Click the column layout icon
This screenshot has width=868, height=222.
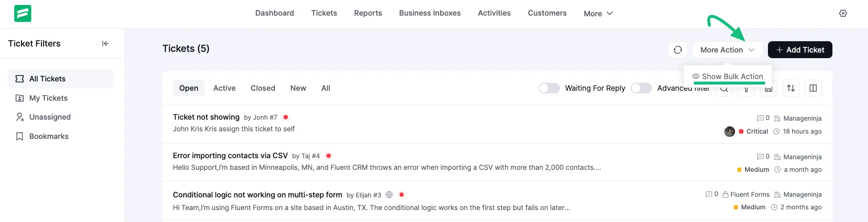coord(813,88)
